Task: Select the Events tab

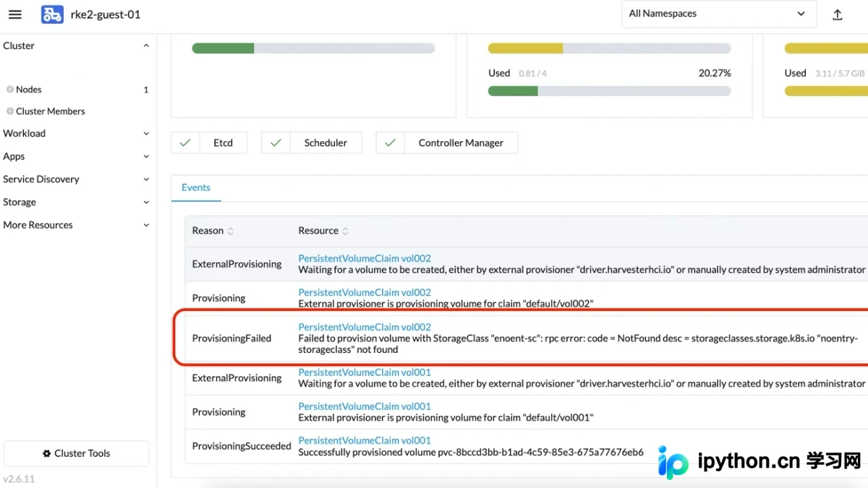Action: (x=196, y=188)
